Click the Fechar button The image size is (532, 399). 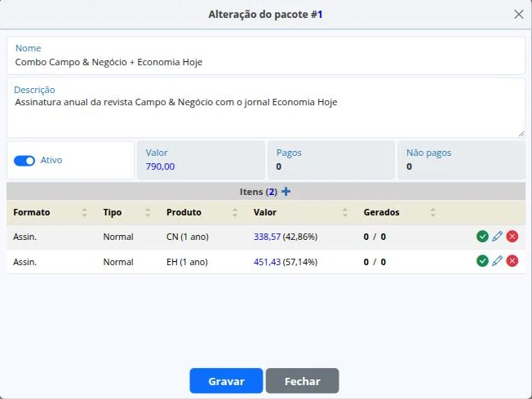302,381
